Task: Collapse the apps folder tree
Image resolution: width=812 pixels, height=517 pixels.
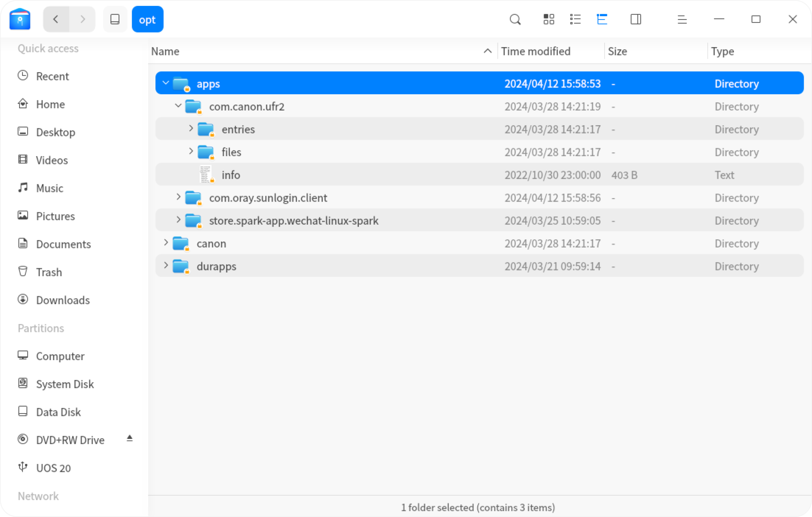Action: click(x=165, y=83)
